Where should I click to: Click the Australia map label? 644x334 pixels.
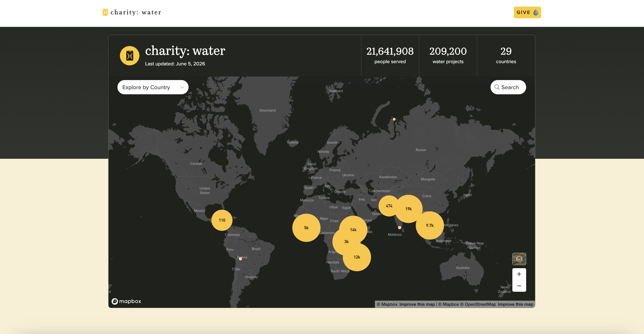click(x=463, y=268)
